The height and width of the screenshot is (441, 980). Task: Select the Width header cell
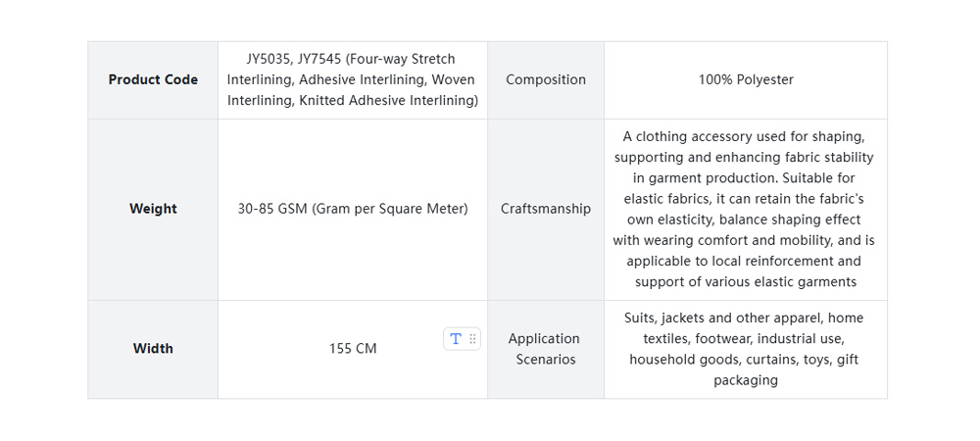(x=153, y=349)
